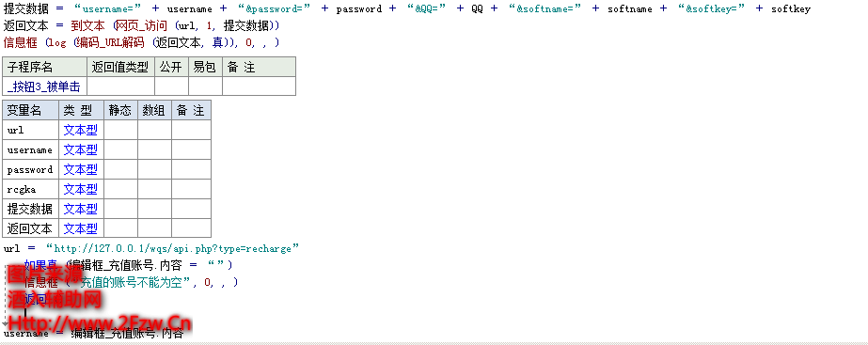
Task: Click the 备注 cell of the url variable
Action: point(191,130)
